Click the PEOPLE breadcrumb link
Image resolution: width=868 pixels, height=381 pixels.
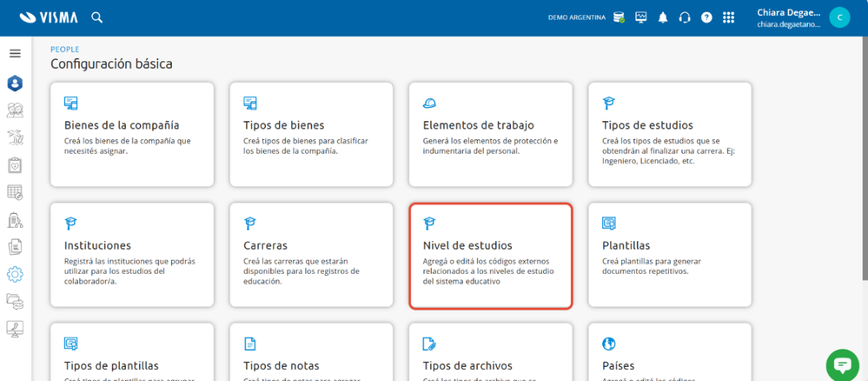[65, 50]
